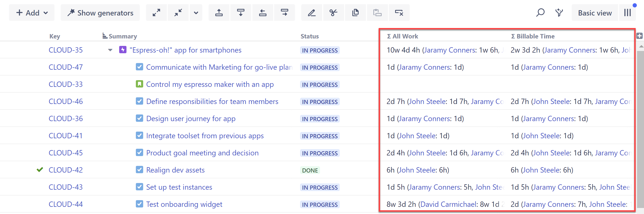Screen dimensions: 644x214
Task: Select the Expand all items icon
Action: click(x=156, y=13)
